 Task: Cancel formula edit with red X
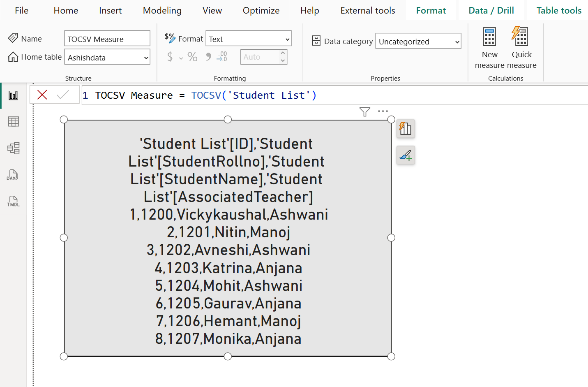coord(42,95)
